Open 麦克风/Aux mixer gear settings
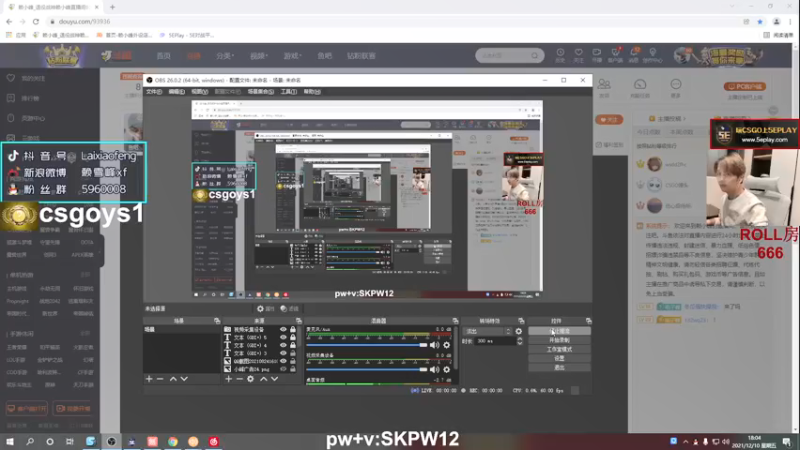Screen dimensions: 800x450 click(x=447, y=345)
